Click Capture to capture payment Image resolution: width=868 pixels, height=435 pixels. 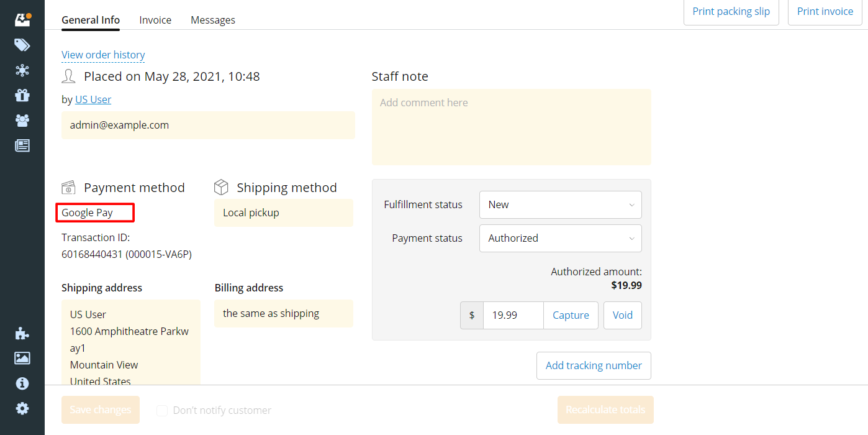click(x=571, y=315)
